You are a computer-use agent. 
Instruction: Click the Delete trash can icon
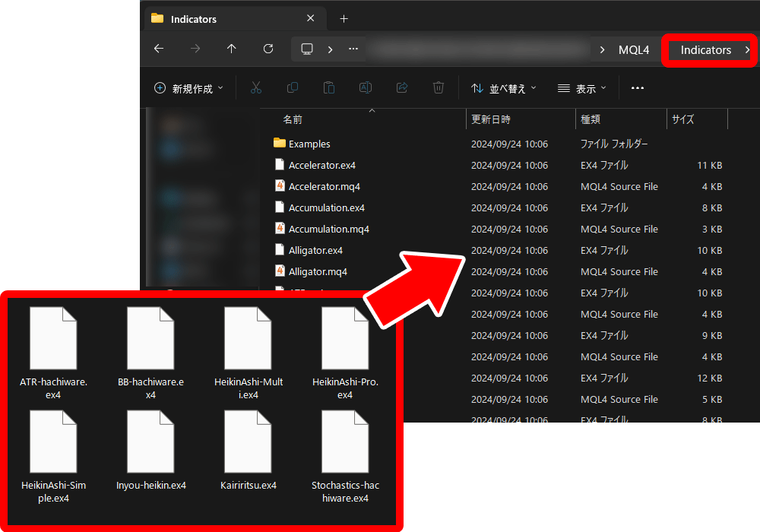point(439,88)
